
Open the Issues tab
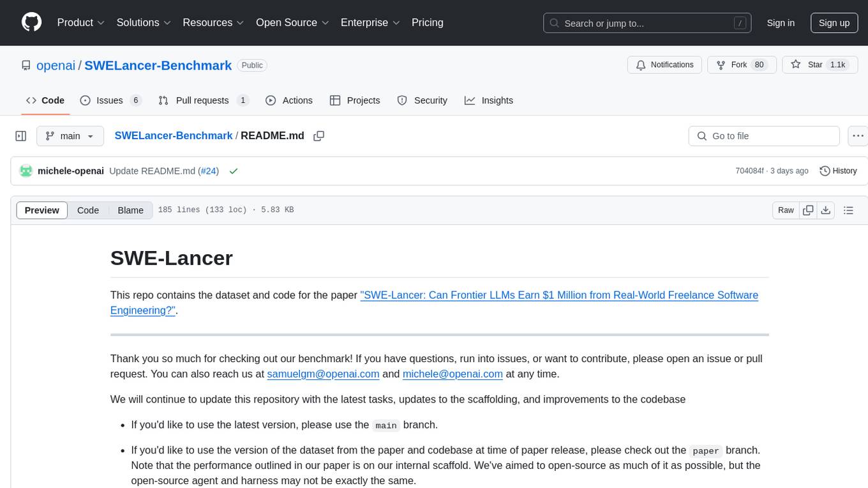coord(110,100)
